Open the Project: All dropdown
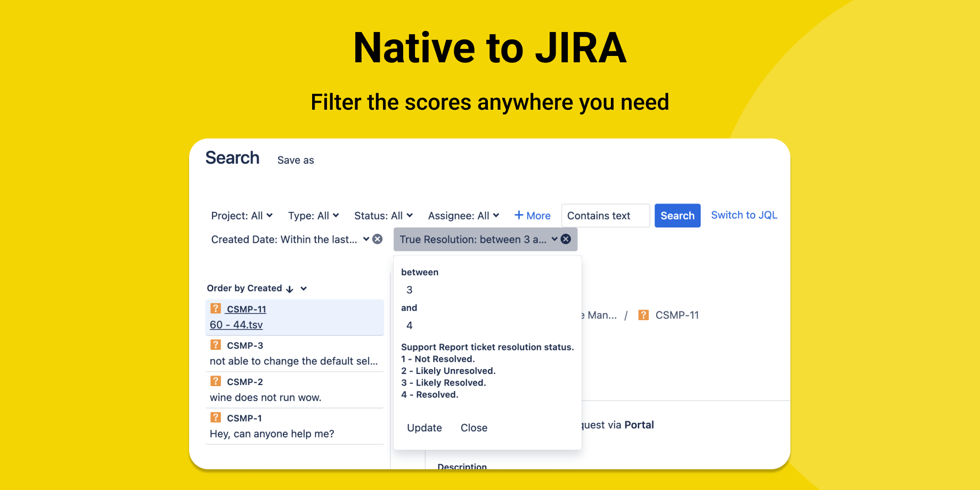This screenshot has height=490, width=980. coord(242,216)
